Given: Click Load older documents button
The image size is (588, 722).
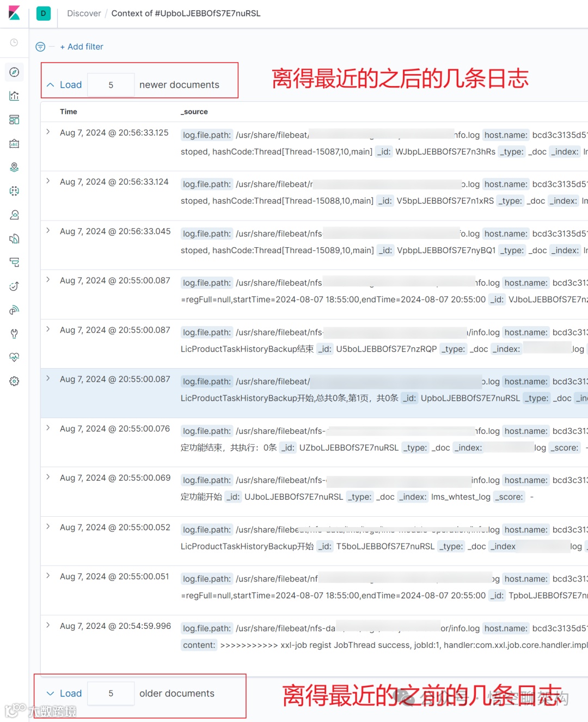Looking at the screenshot, I should click(x=64, y=693).
